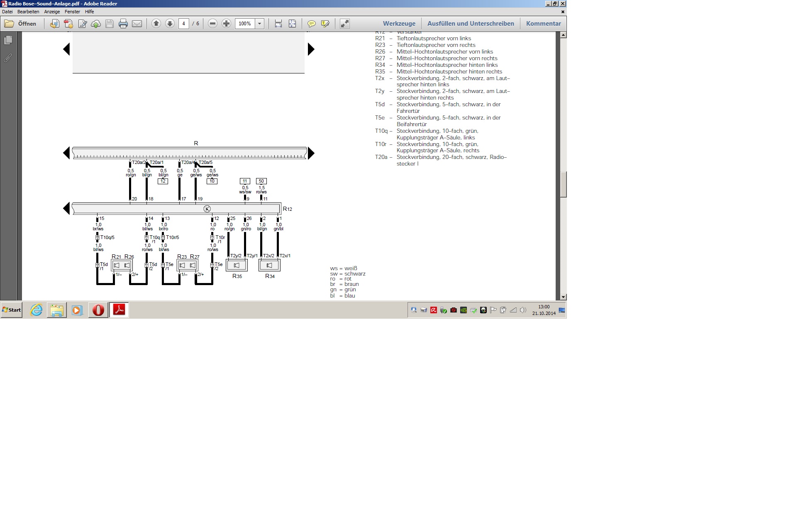This screenshot has height=532, width=798.
Task: Select the highlight text tool icon
Action: [325, 24]
